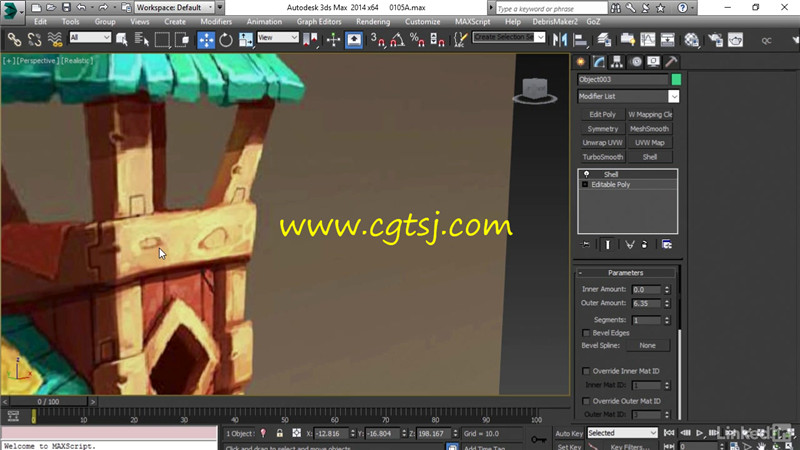Click the Outer Amount value field
800x450 pixels.
(646, 304)
